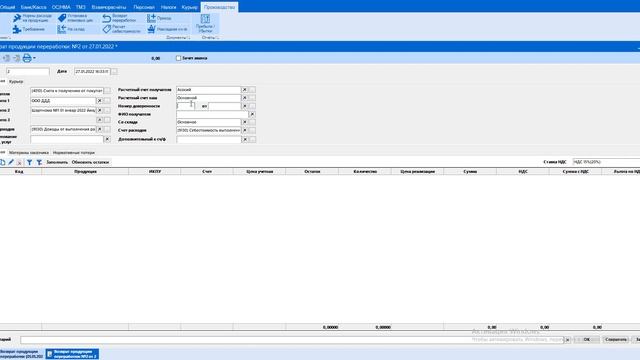Click the Заполнить button
The width and height of the screenshot is (640, 360).
(57, 162)
